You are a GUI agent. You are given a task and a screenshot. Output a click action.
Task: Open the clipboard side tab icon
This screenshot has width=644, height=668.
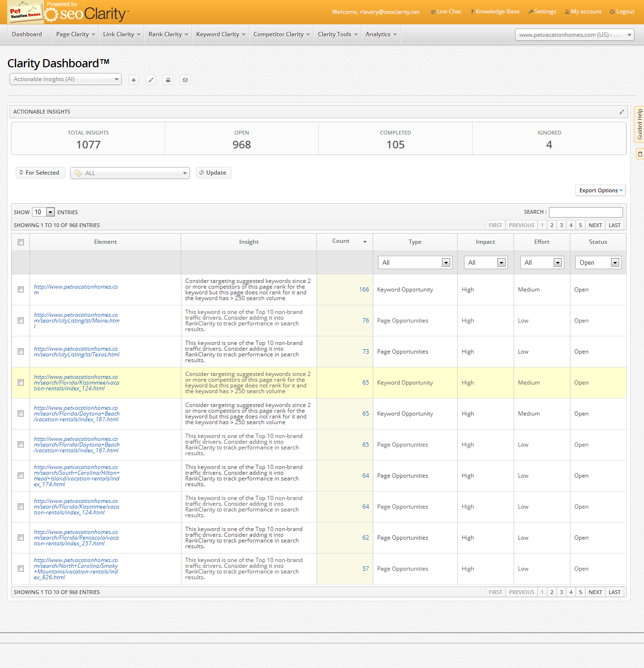click(640, 154)
